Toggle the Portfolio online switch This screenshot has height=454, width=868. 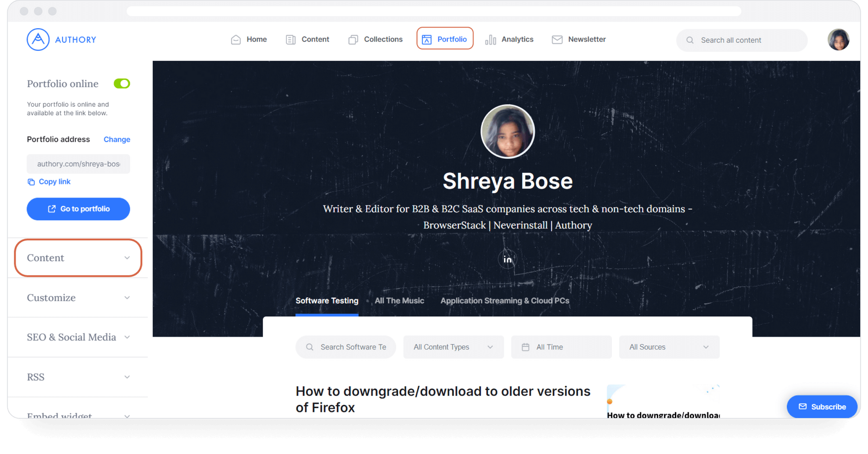[x=122, y=83]
